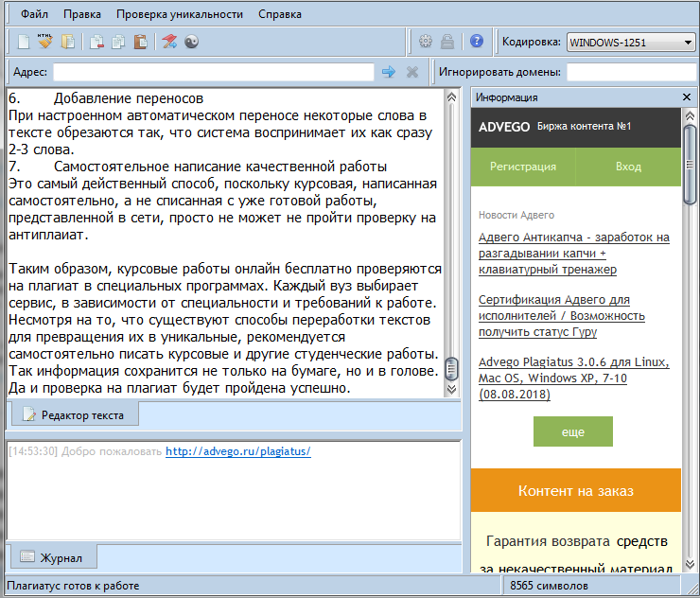
Task: Open the Файл menu
Action: (35, 14)
